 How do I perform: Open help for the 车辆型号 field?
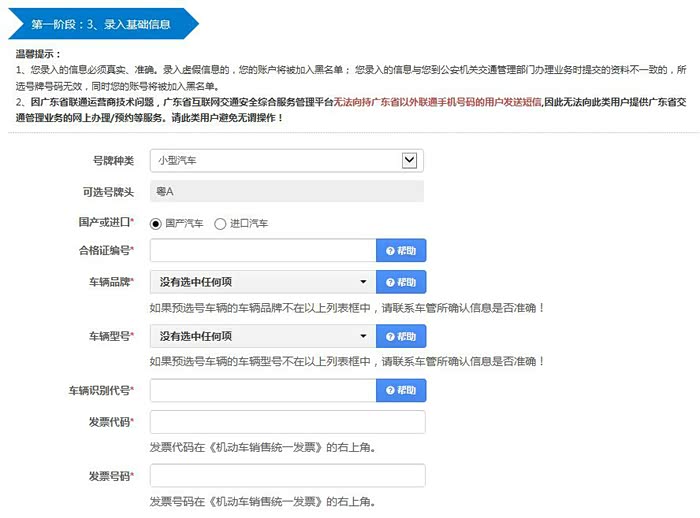[401, 336]
